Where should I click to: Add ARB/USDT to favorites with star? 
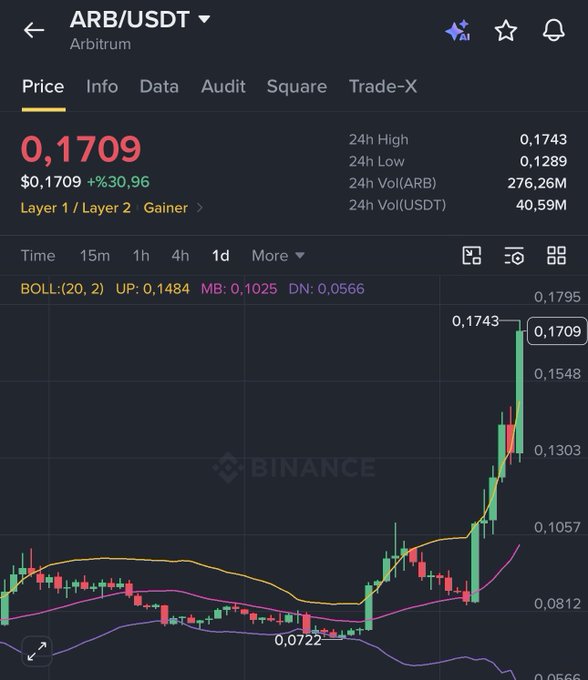(506, 30)
